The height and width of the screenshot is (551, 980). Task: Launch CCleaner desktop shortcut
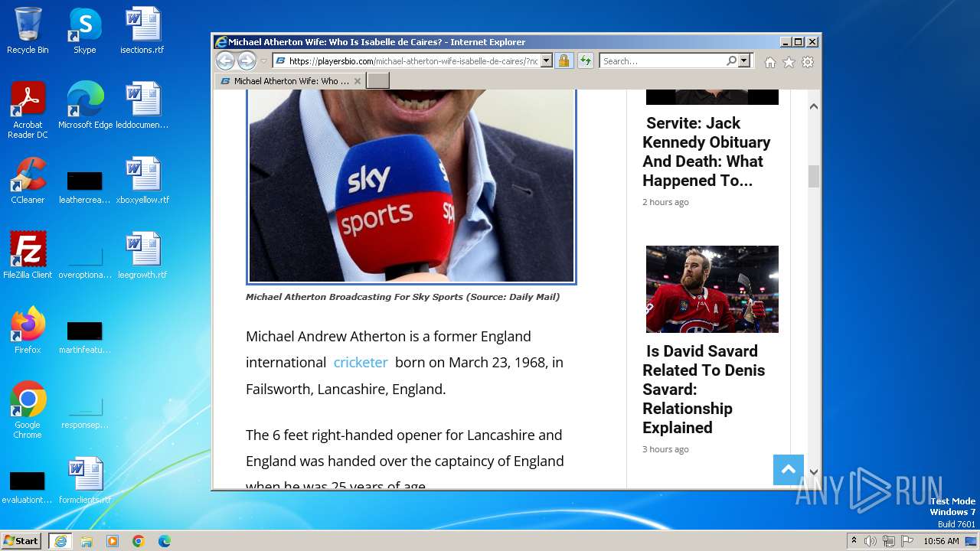28,181
